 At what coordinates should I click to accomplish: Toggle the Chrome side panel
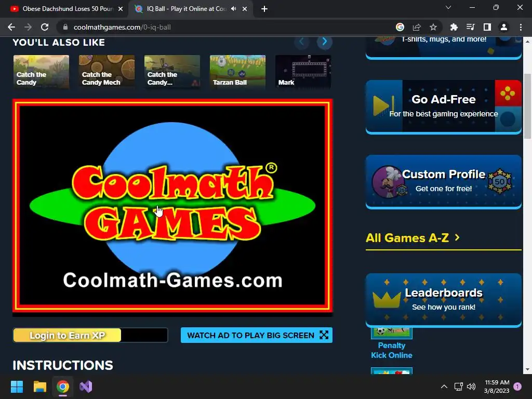point(487,27)
